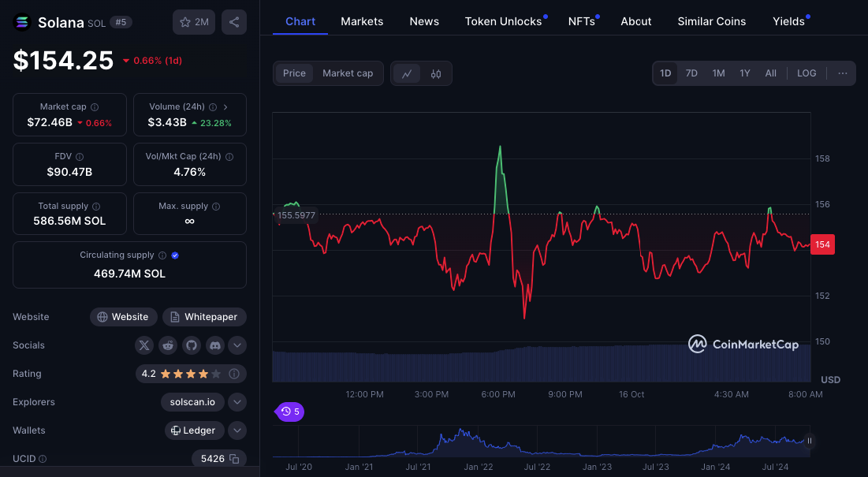Open the share icon button

click(x=234, y=22)
